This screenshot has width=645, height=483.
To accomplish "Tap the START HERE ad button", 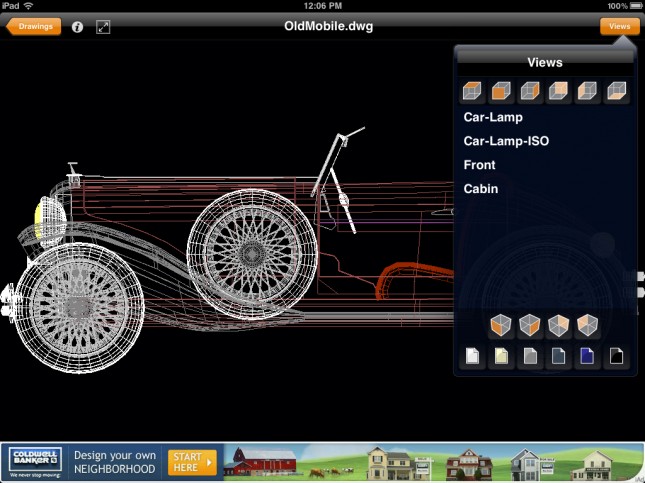I will tap(191, 461).
